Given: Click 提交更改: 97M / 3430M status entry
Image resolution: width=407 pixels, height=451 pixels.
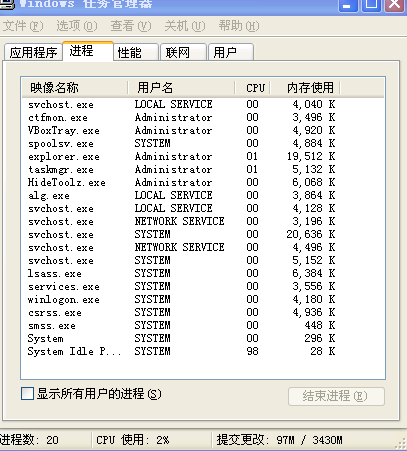Looking at the screenshot, I should click(279, 440).
